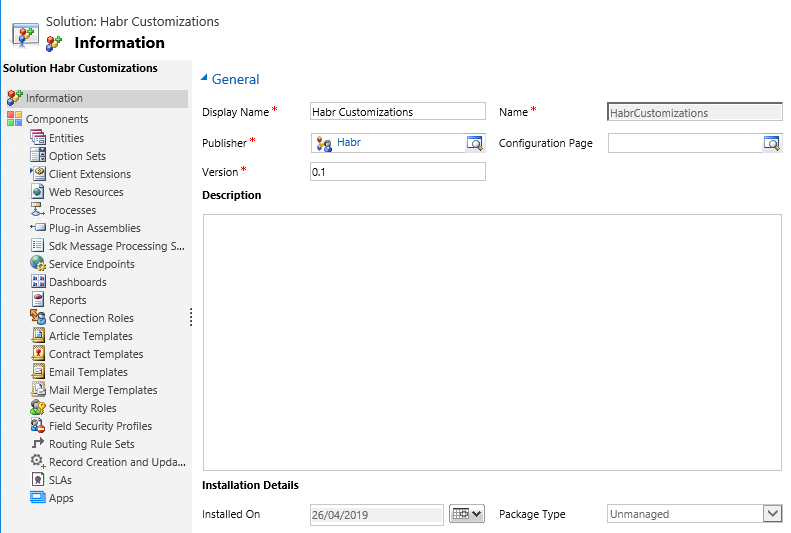This screenshot has width=791, height=533.
Task: Click the Description text area
Action: pyautogui.click(x=492, y=342)
